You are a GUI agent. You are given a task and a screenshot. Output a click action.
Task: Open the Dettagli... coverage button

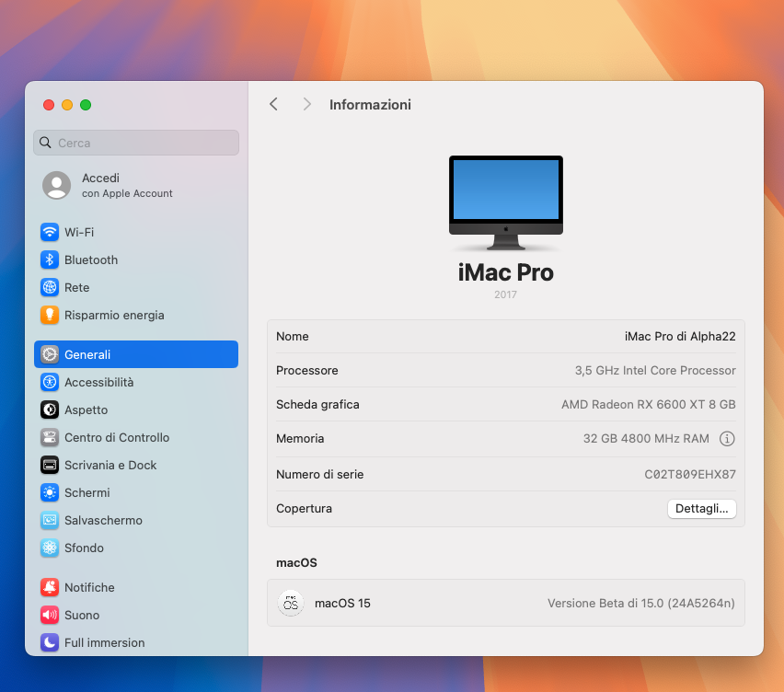coord(701,509)
